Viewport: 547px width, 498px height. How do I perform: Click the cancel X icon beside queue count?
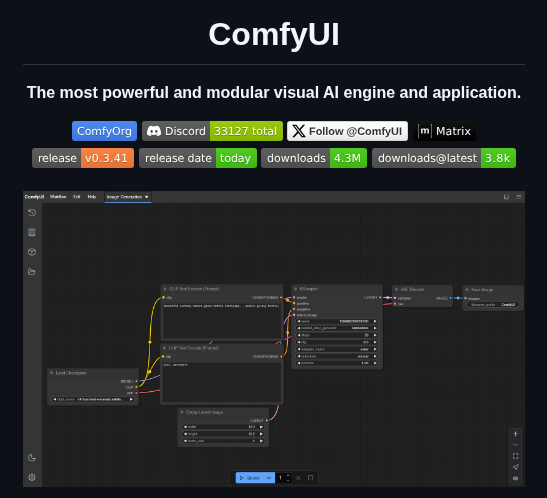click(298, 478)
